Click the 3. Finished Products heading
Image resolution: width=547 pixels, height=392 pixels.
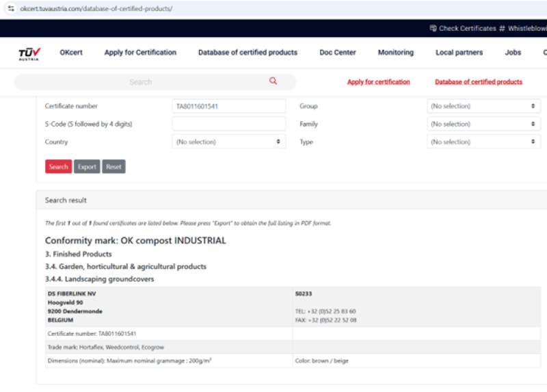coord(78,254)
